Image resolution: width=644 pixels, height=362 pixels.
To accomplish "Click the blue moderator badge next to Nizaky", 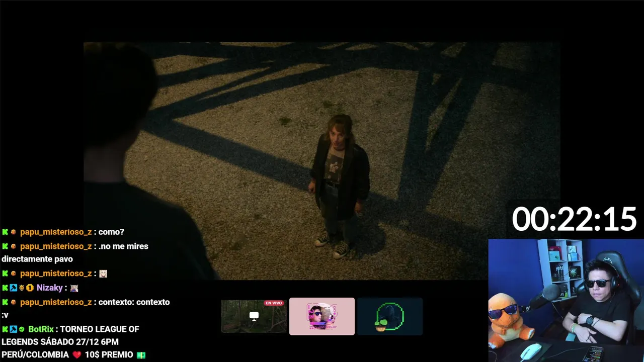I will point(14,288).
